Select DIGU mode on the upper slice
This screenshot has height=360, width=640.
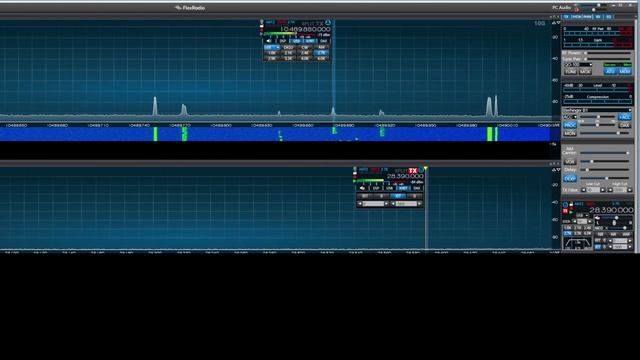click(x=289, y=47)
